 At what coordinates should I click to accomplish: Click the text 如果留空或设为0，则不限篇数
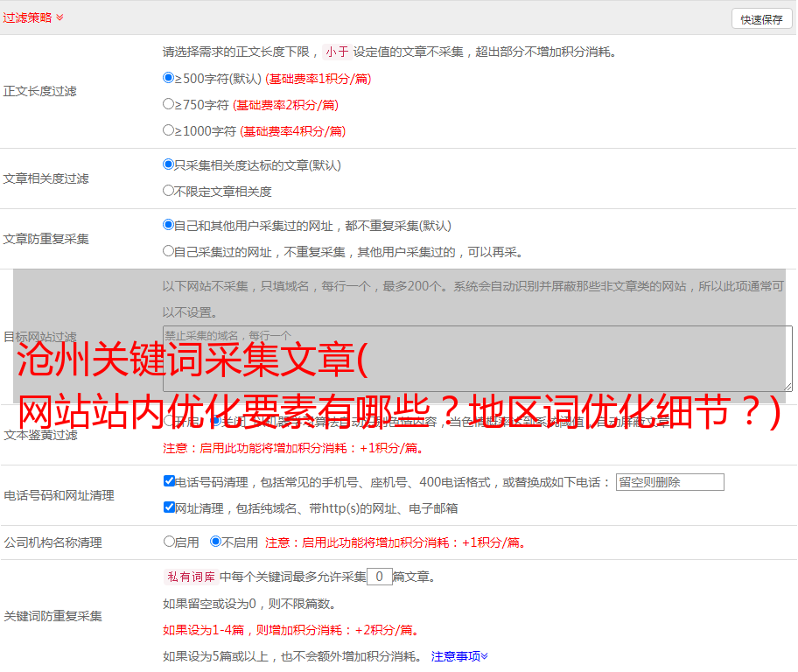pyautogui.click(x=249, y=604)
